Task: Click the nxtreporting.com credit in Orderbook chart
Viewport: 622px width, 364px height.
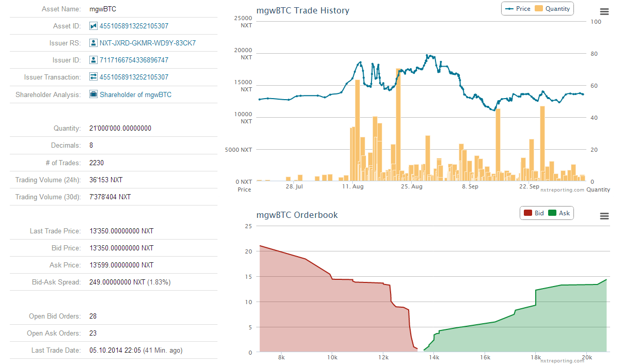Action: 562,361
